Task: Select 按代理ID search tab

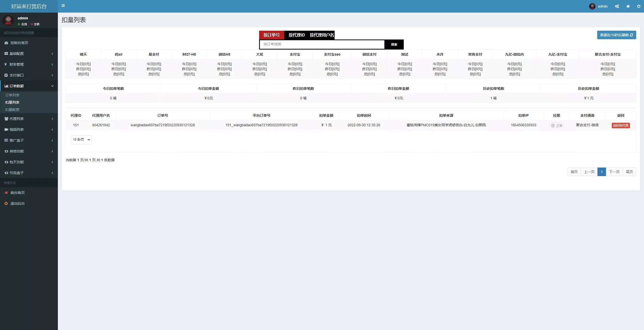Action: [297, 35]
